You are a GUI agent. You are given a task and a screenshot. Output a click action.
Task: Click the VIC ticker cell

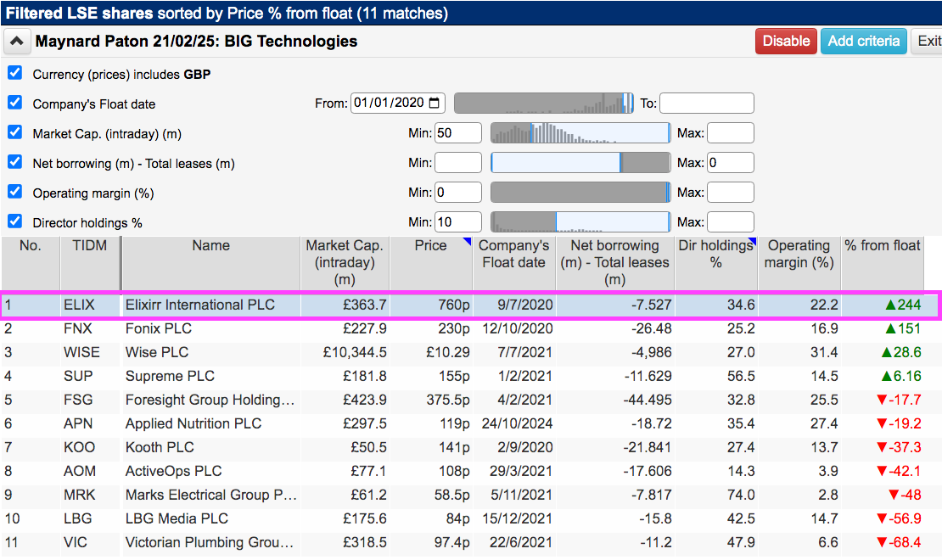coord(75,542)
